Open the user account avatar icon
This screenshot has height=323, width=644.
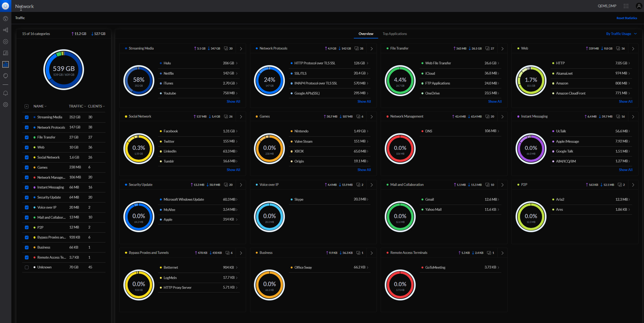(x=639, y=6)
